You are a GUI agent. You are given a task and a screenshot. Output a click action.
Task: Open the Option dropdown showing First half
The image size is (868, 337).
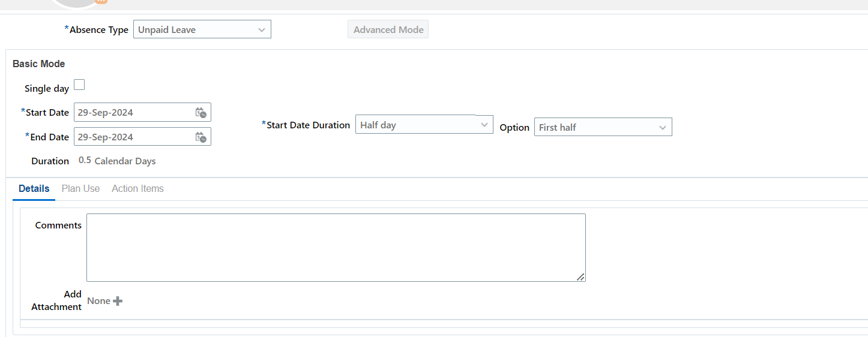click(x=603, y=127)
